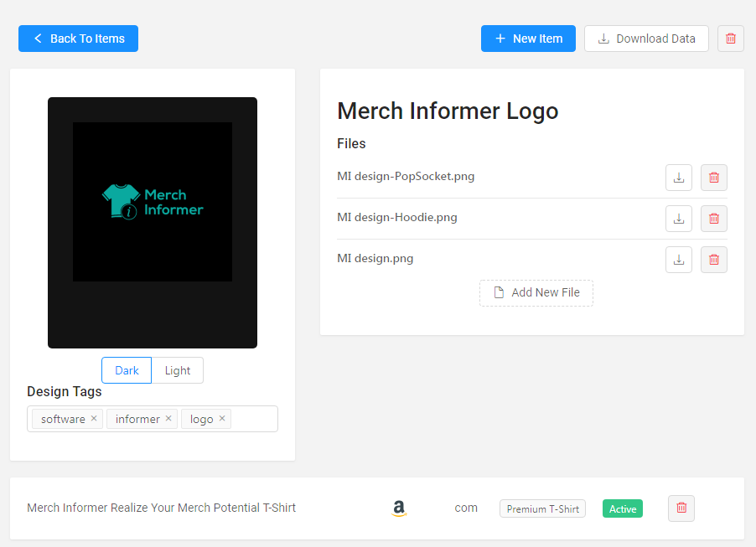This screenshot has height=547, width=756.
Task: Click the MI design-Hoodie.png file name
Action: (397, 217)
